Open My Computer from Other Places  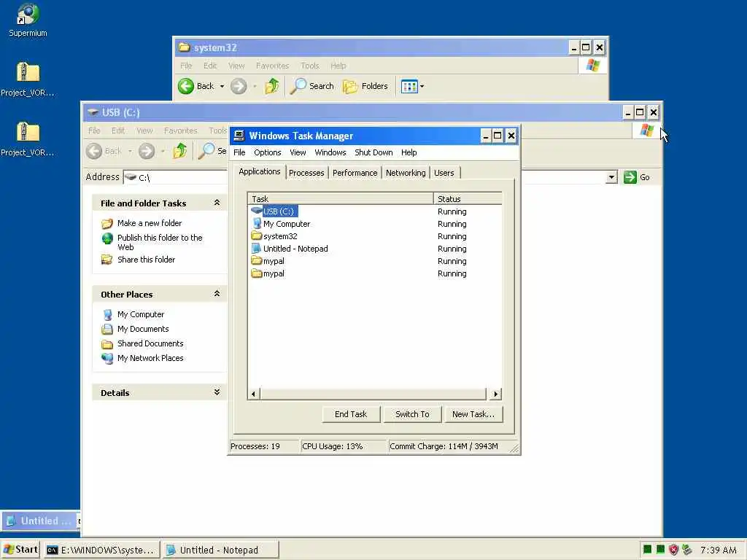pos(141,314)
